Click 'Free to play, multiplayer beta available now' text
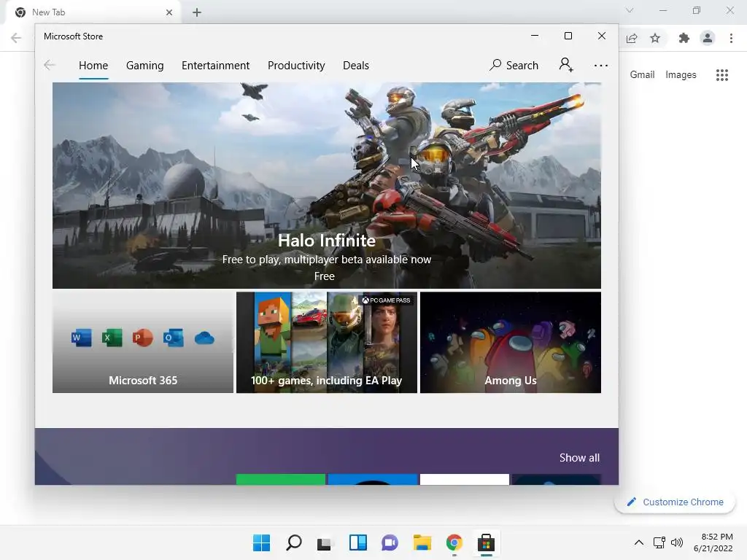 327,260
